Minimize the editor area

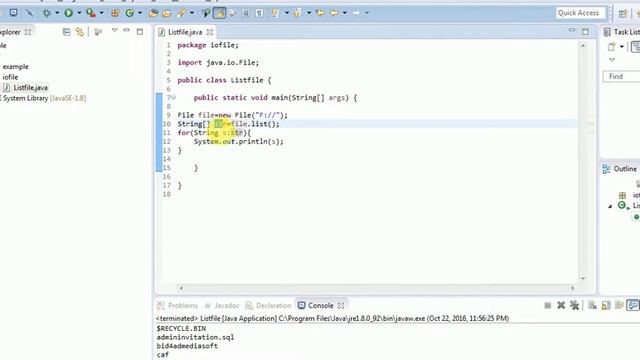pos(572,31)
